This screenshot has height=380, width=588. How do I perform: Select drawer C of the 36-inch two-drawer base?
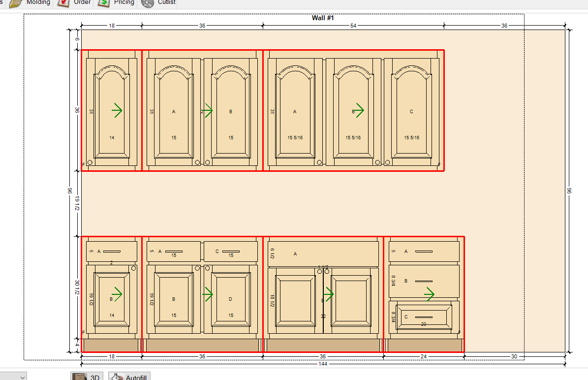(230, 252)
